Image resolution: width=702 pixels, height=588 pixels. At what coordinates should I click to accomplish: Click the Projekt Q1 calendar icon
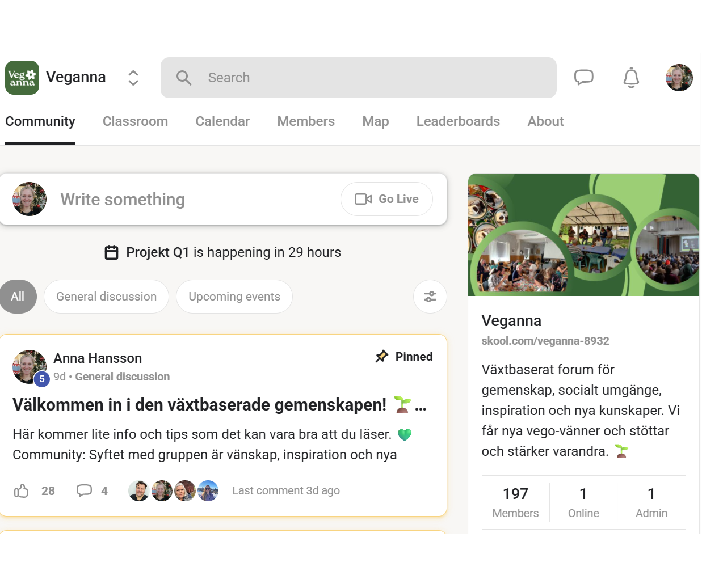[x=112, y=252]
